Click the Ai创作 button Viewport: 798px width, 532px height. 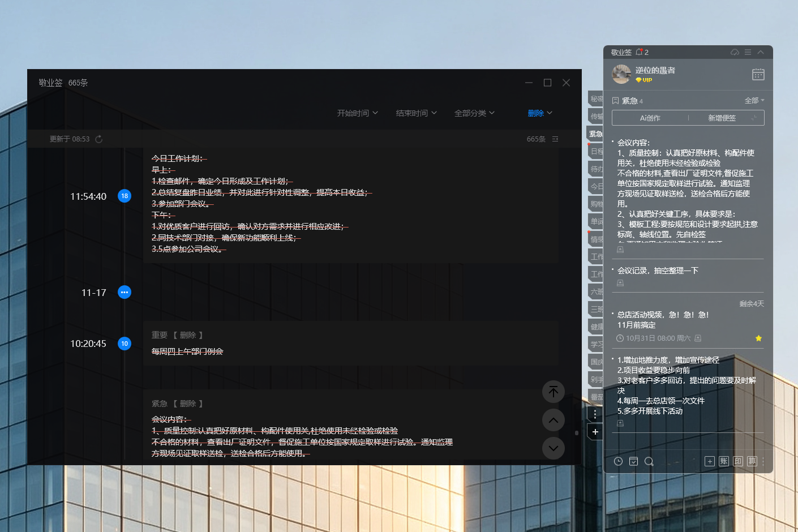coord(650,118)
